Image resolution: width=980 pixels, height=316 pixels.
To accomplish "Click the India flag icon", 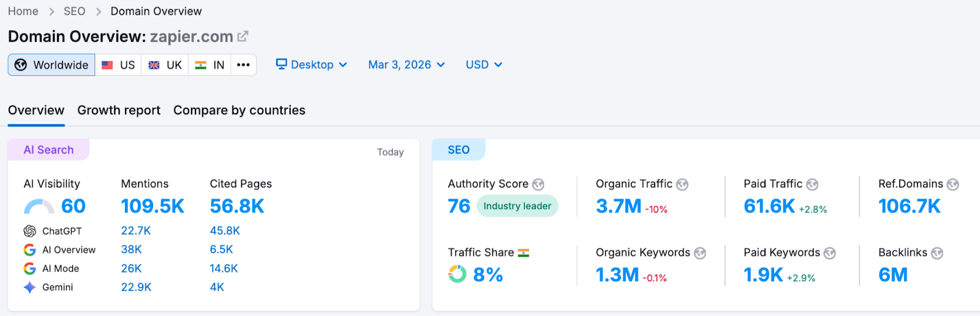I will 201,65.
